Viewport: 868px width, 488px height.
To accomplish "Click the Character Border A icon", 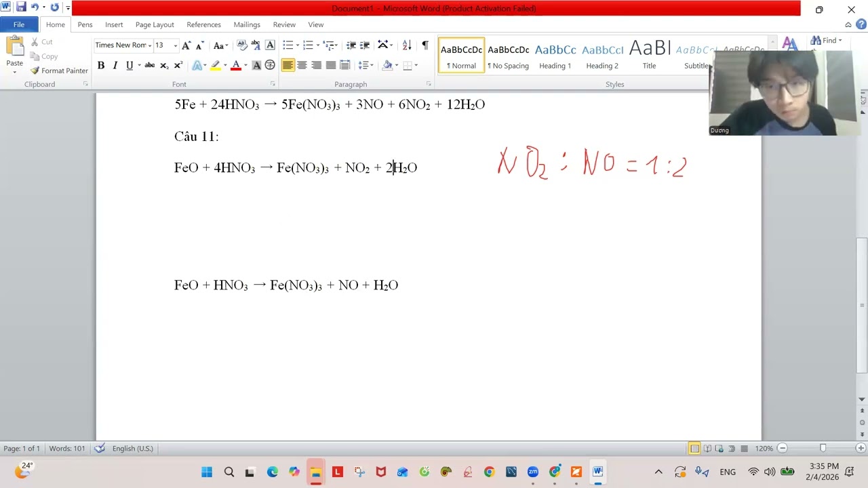I will 270,45.
